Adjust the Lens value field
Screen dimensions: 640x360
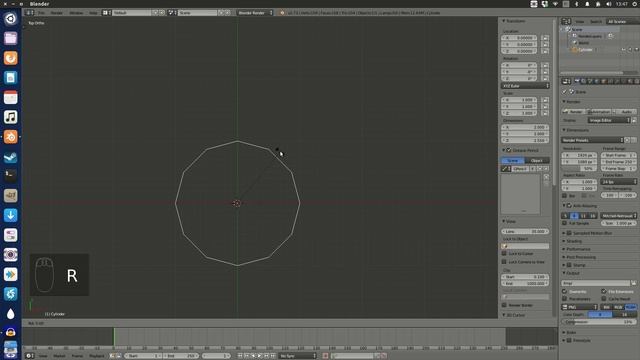point(525,231)
